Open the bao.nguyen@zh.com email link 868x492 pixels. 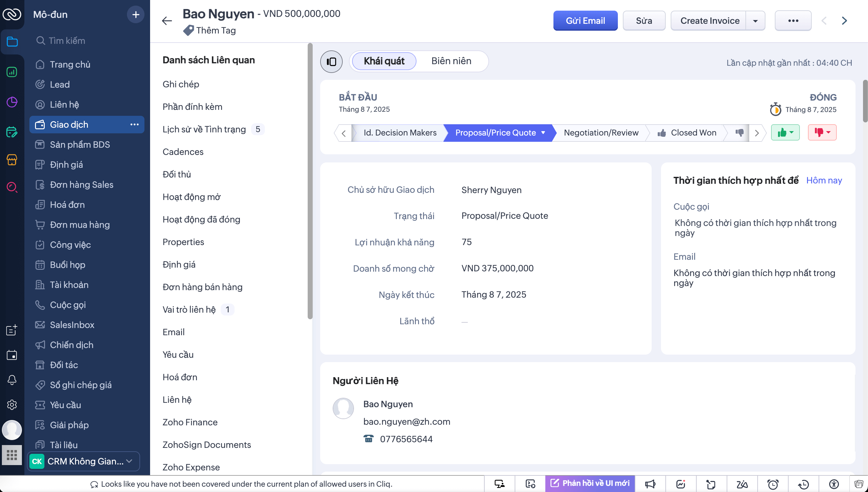click(x=407, y=421)
